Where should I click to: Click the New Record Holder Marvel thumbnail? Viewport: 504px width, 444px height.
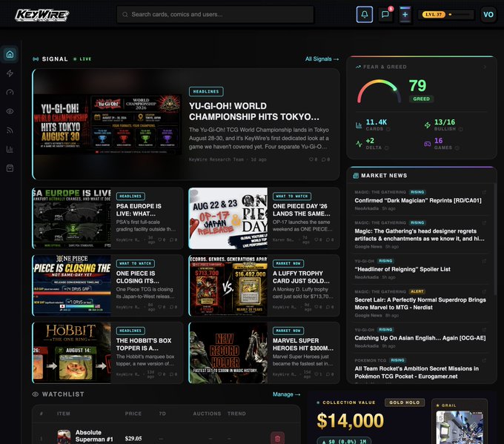[228, 353]
